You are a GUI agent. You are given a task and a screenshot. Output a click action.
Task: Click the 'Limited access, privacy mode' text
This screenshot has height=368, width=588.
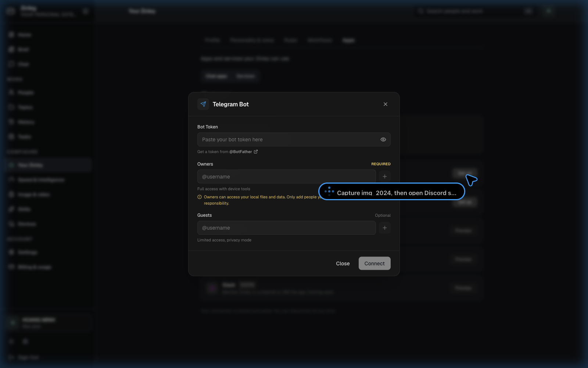224,240
